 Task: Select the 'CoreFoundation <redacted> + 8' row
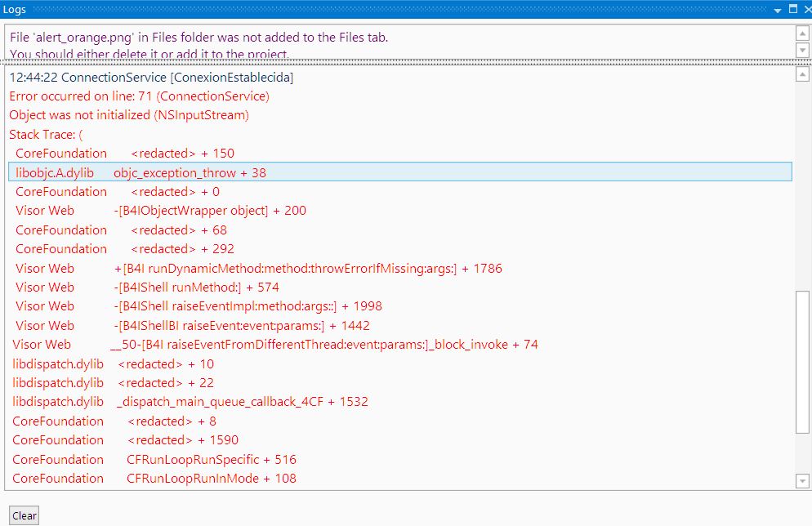400,421
